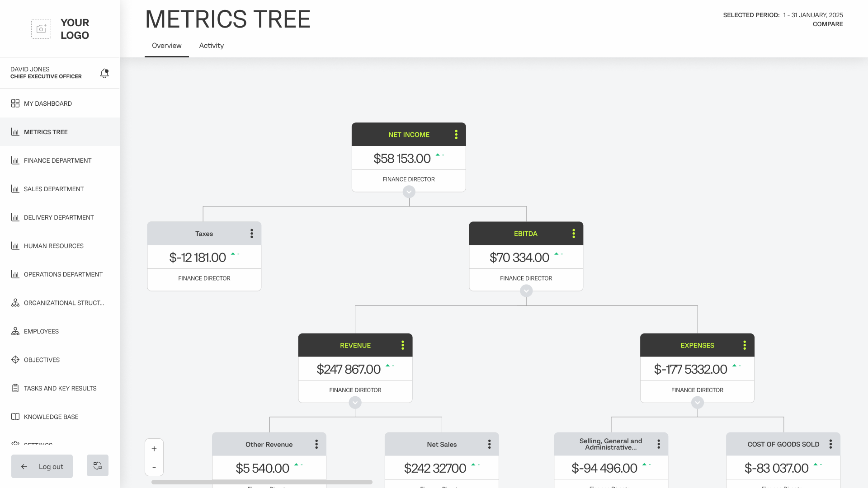Open EBITDA card three-dot menu
Screen dimensions: 868x488
pos(574,234)
